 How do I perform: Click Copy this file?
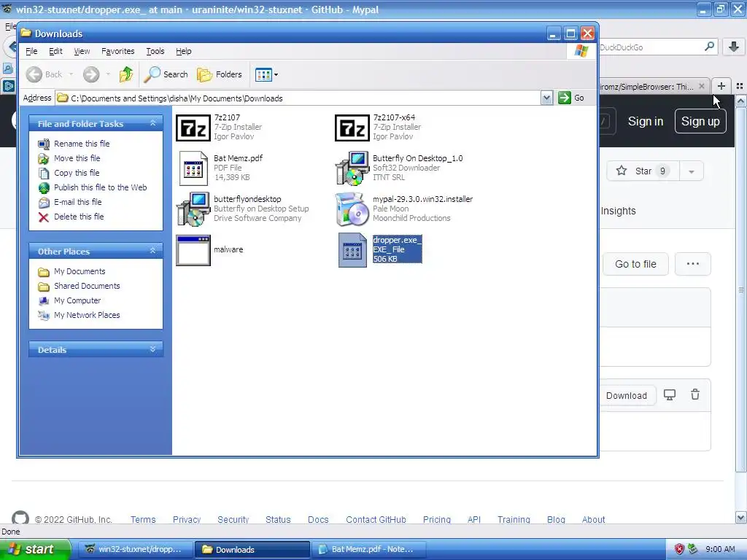[77, 173]
